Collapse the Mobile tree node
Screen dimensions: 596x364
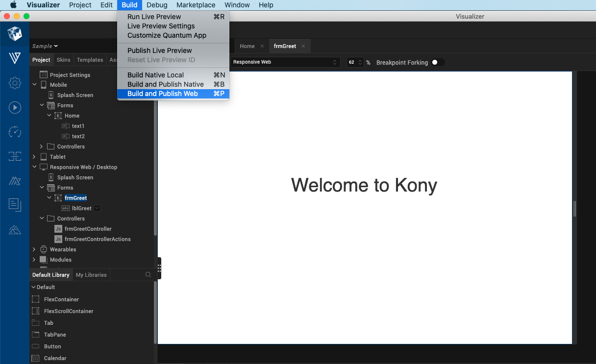coord(34,85)
